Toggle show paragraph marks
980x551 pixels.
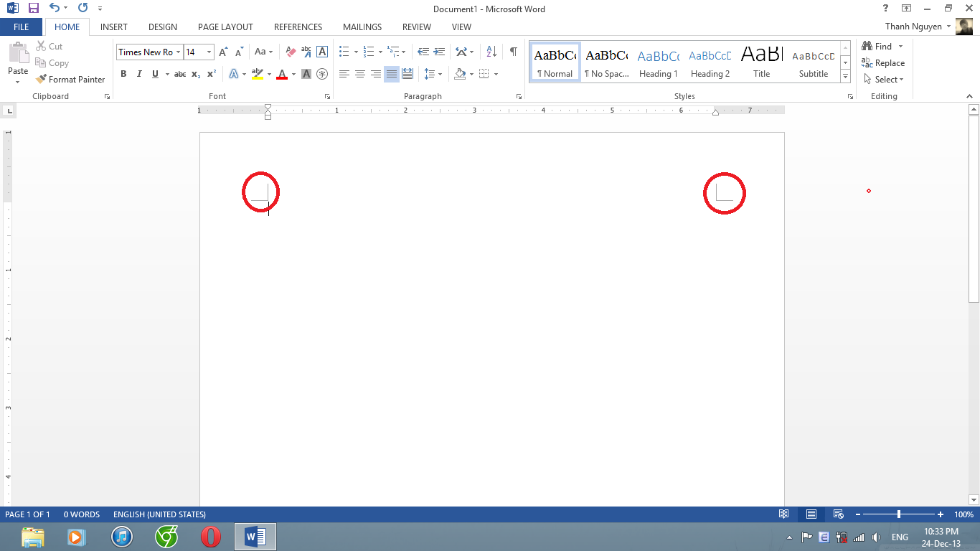[514, 52]
